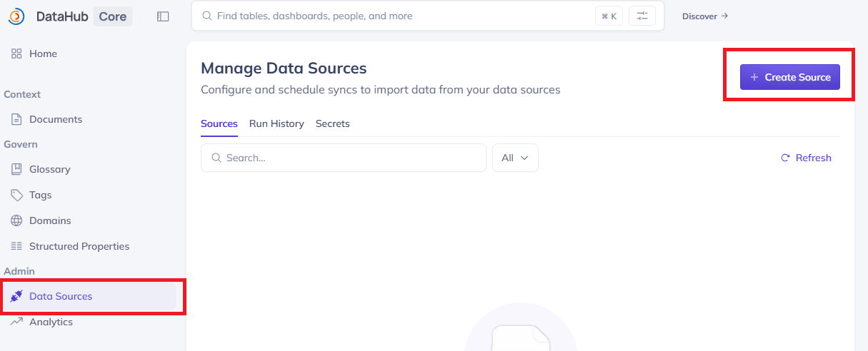This screenshot has height=351, width=868.
Task: Click the Analytics trend arrow icon
Action: click(16, 322)
